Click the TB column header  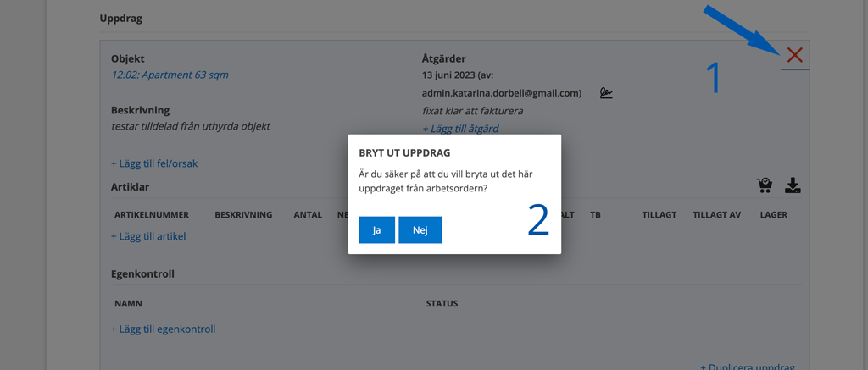[595, 215]
